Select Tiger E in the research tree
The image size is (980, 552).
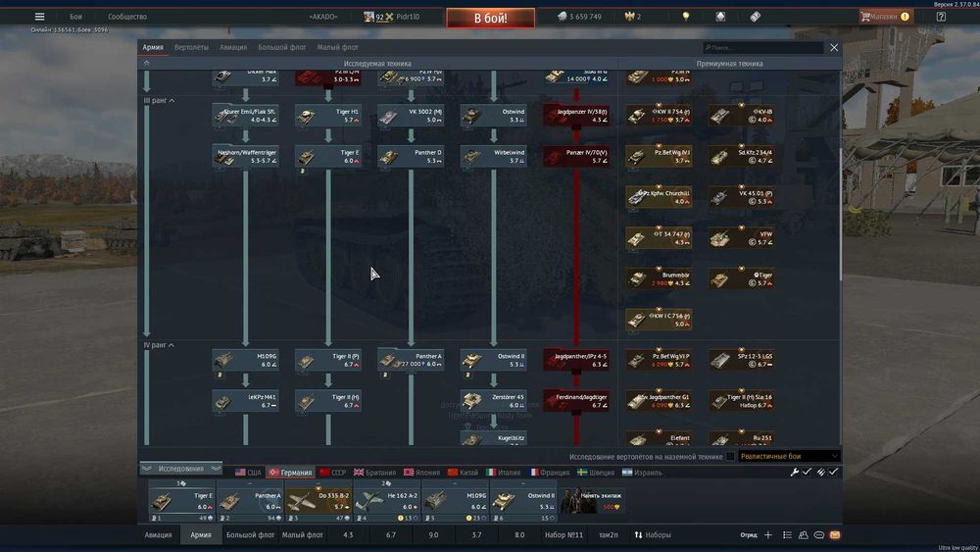328,156
